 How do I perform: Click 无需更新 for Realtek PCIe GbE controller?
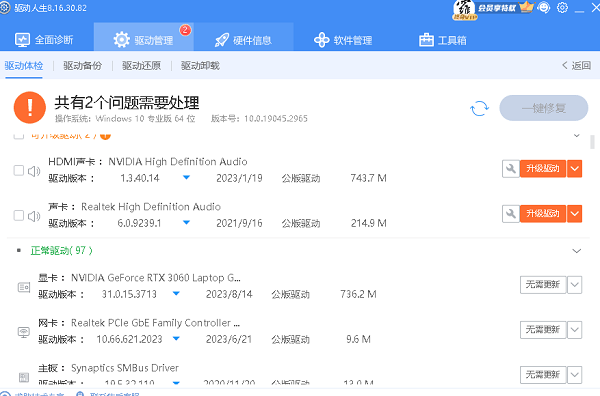543,330
